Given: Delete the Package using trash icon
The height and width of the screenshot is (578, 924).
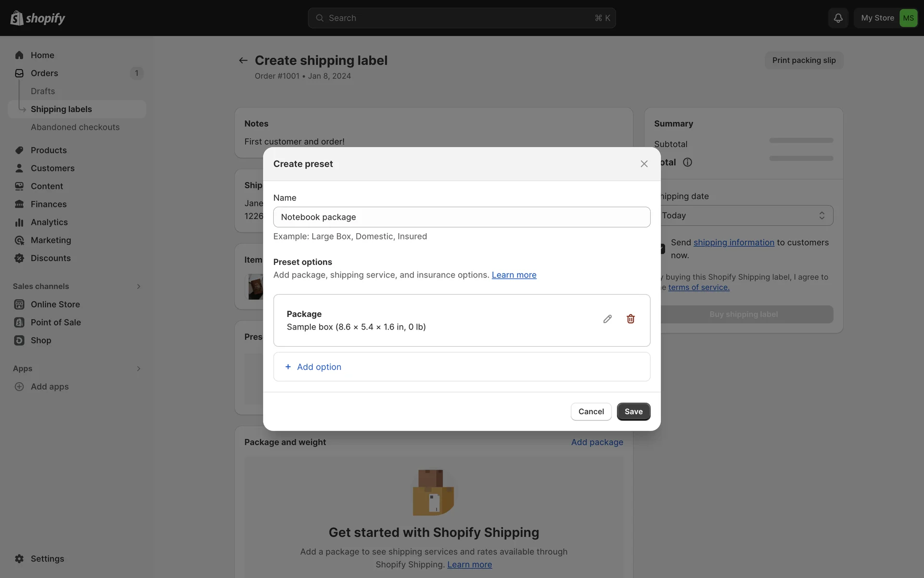Looking at the screenshot, I should click(630, 319).
